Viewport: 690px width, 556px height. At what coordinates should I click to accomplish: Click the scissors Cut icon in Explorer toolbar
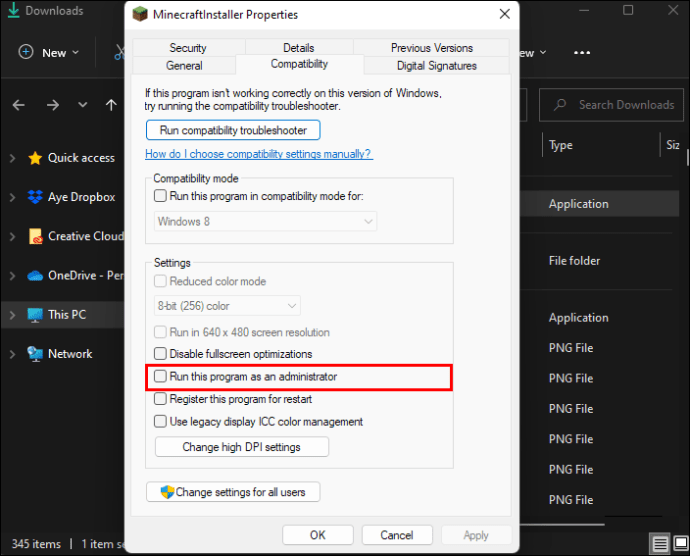(120, 52)
